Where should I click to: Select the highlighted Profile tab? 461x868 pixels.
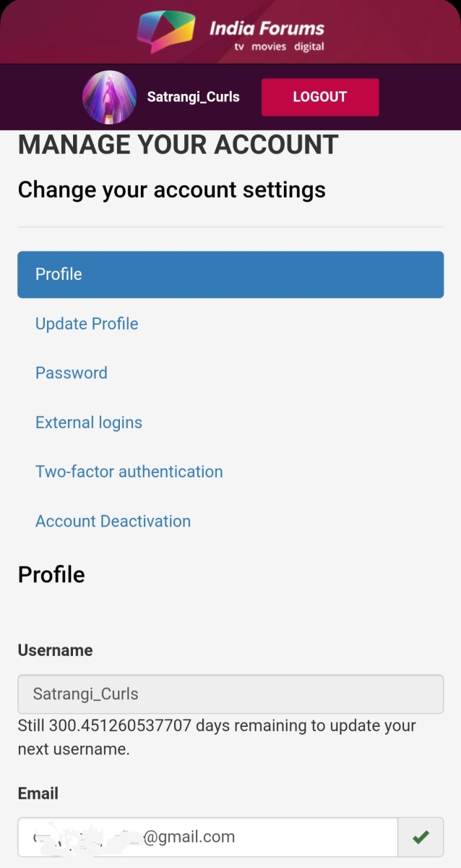click(231, 274)
